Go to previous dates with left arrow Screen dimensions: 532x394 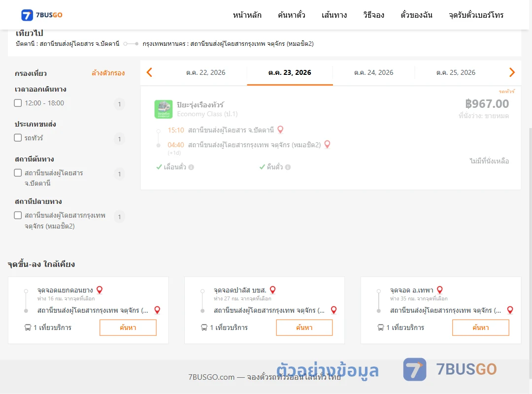(149, 72)
